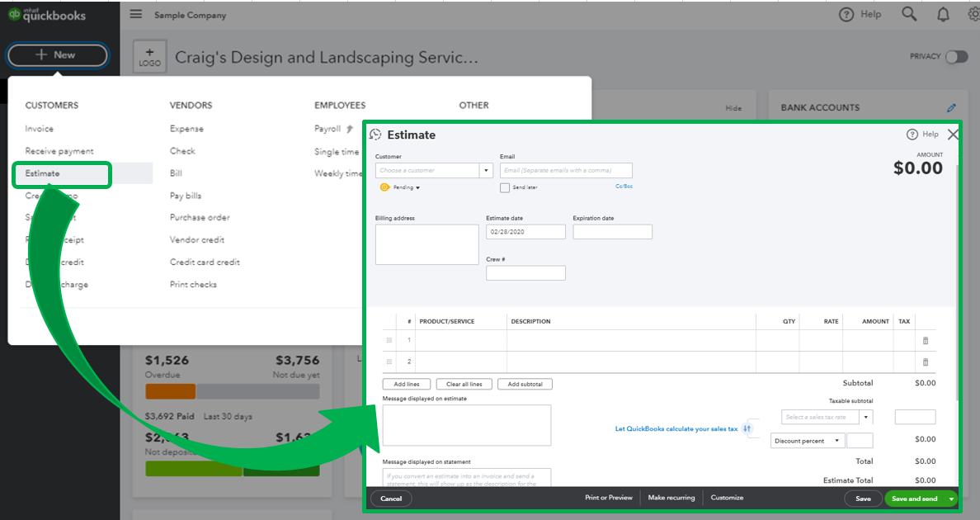Open notifications bell icon

click(x=943, y=14)
